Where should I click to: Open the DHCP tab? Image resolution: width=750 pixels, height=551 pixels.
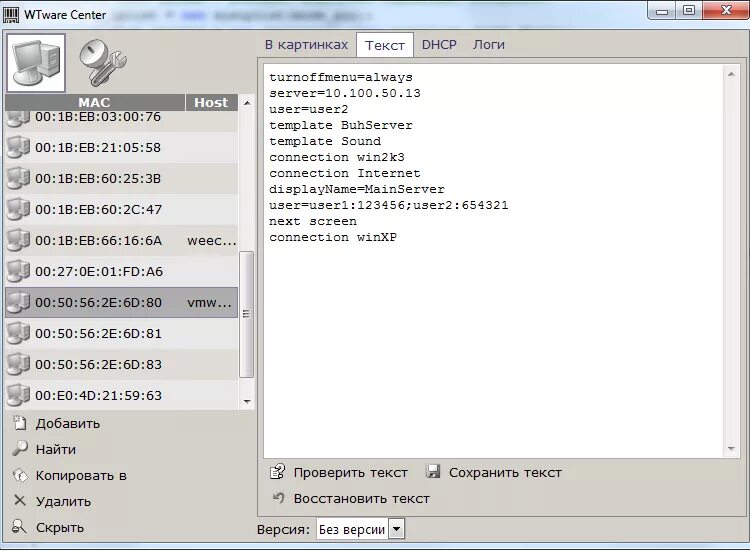439,44
